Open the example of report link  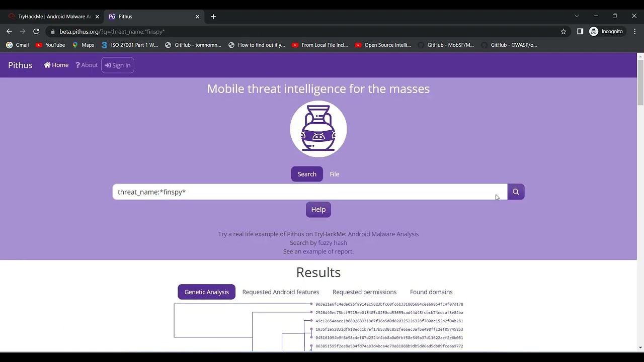click(328, 251)
